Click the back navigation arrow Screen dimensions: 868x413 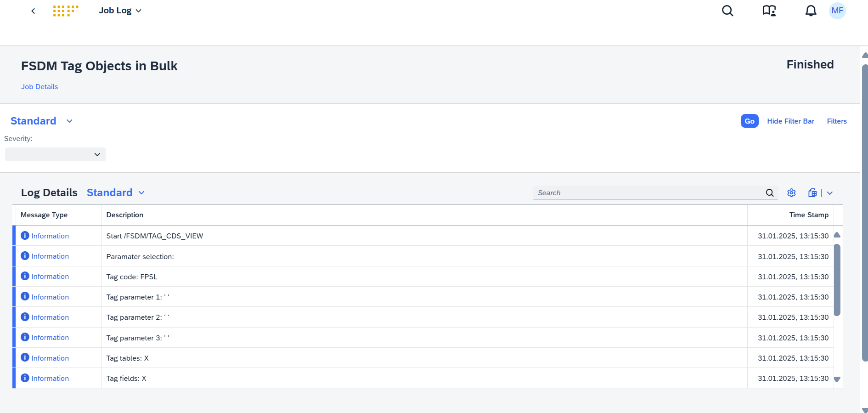click(x=33, y=11)
